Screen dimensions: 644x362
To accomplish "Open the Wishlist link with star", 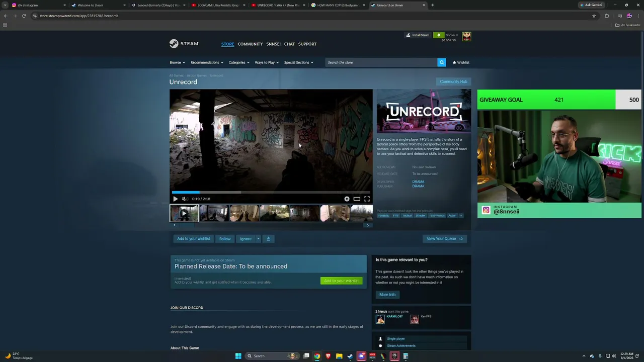I will coord(461,62).
